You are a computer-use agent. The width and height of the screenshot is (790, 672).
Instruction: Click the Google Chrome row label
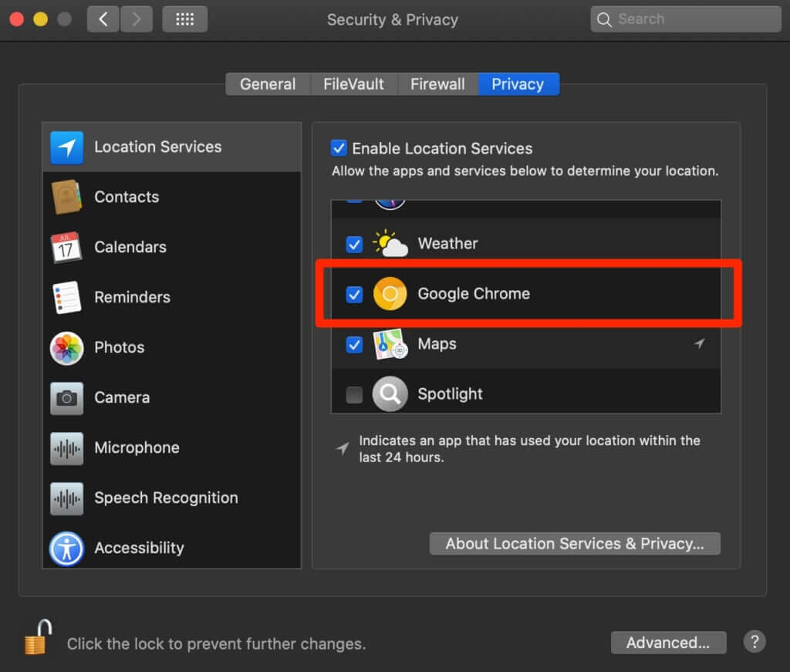pyautogui.click(x=474, y=294)
